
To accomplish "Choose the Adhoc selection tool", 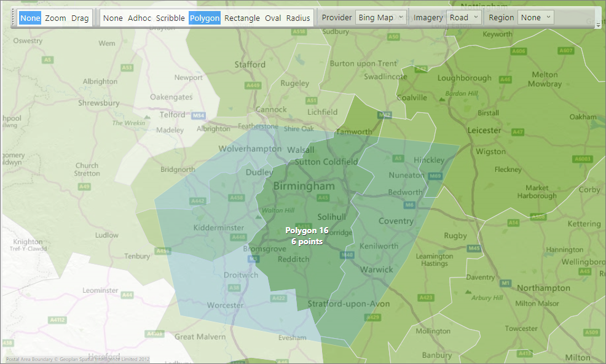I will tap(140, 18).
